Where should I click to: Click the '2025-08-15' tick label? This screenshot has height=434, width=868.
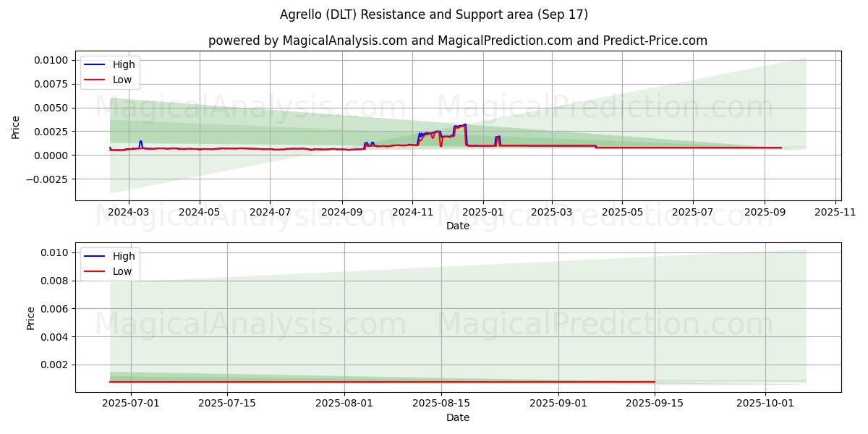[x=441, y=404]
